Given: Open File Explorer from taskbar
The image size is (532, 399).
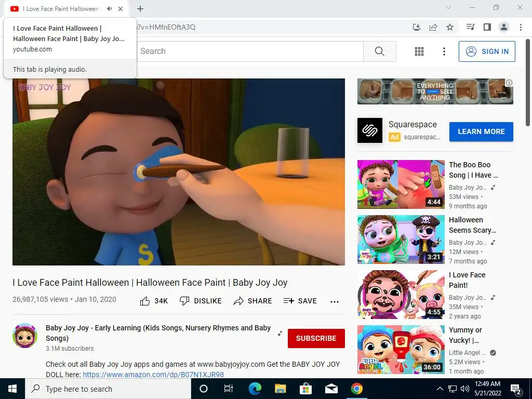Looking at the screenshot, I should tap(280, 389).
